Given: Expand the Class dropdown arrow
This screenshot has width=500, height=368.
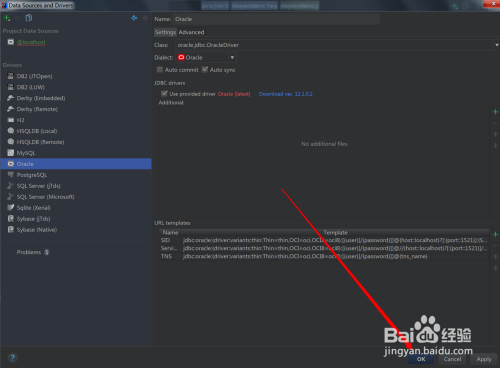Looking at the screenshot, I should coord(497,45).
